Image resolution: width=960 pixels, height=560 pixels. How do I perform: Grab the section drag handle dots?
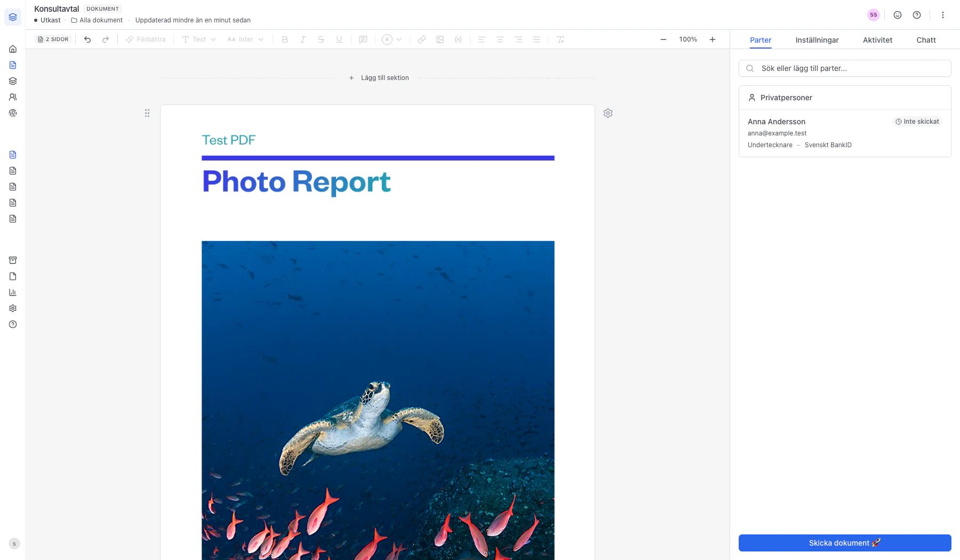tap(147, 113)
